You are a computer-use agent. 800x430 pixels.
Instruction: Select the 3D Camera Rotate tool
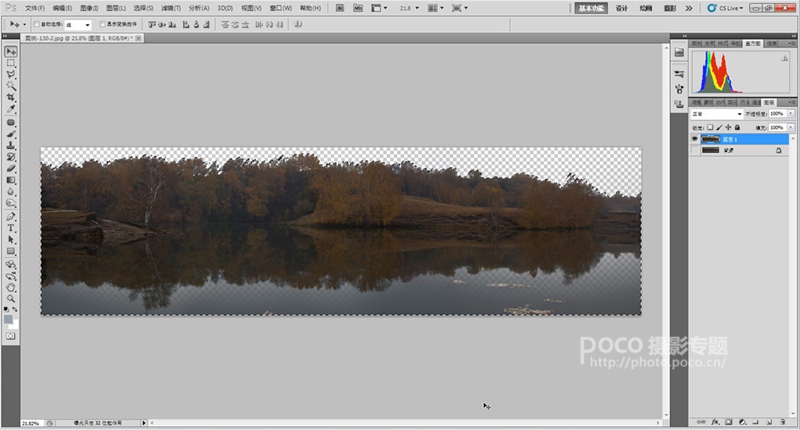coord(11,276)
